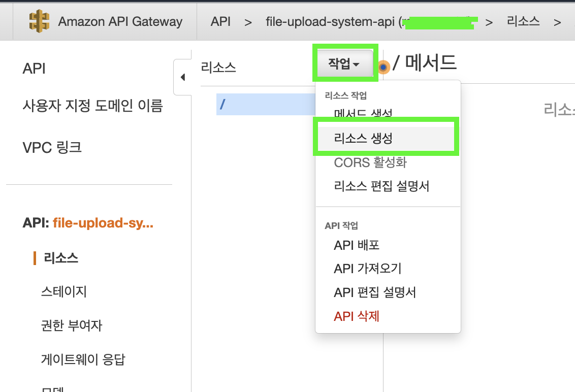Viewport: 575px width, 392px height.
Task: Open the Amazon API Gateway home link
Action: coord(120,22)
